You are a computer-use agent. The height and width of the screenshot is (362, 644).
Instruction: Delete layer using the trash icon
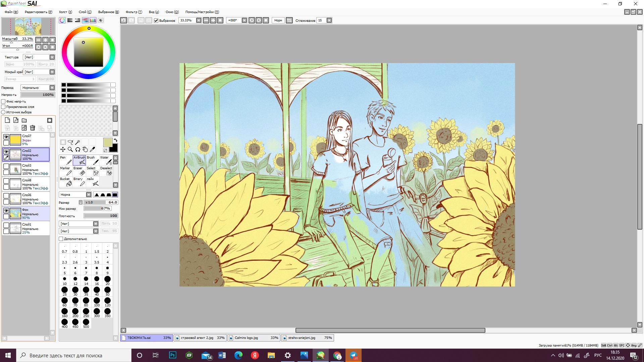tap(33, 128)
